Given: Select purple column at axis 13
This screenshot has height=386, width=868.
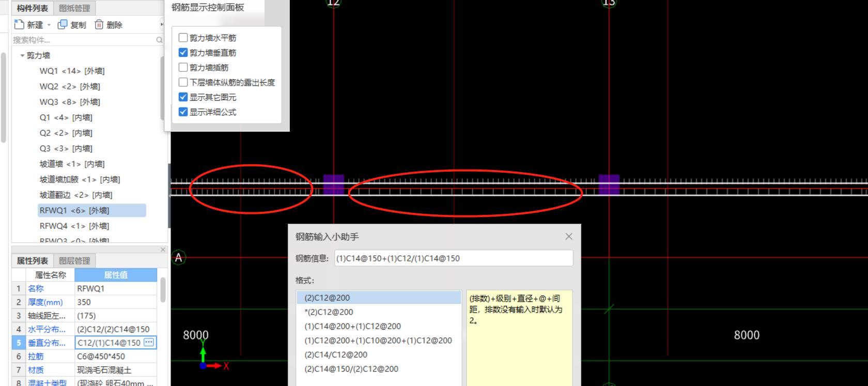Looking at the screenshot, I should pyautogui.click(x=609, y=184).
